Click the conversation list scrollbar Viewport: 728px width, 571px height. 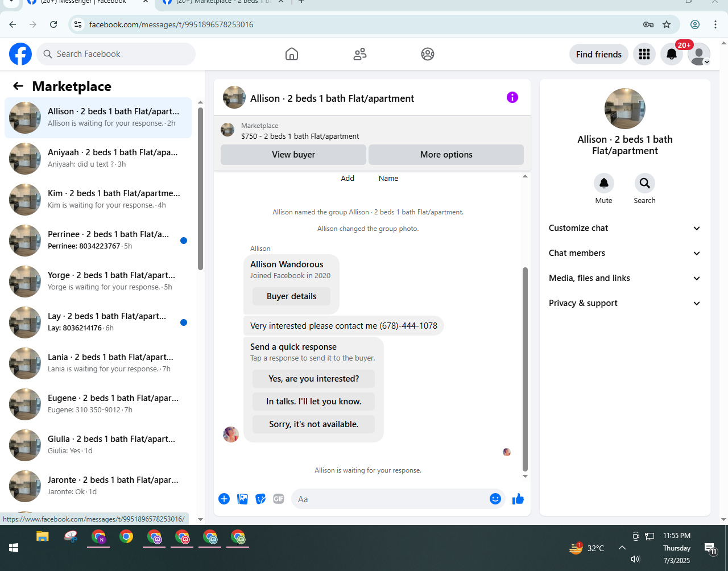pyautogui.click(x=200, y=188)
